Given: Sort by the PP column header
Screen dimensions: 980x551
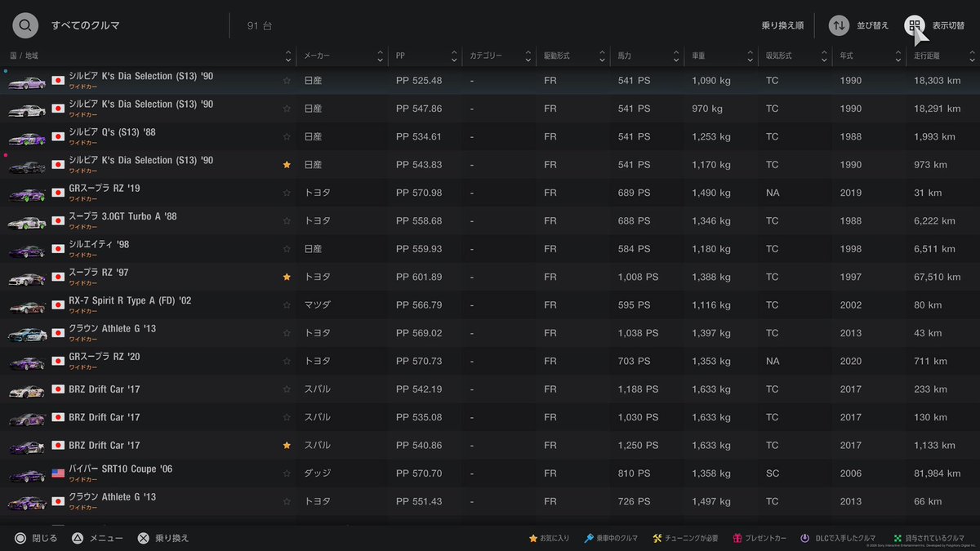Looking at the screenshot, I should [x=425, y=56].
